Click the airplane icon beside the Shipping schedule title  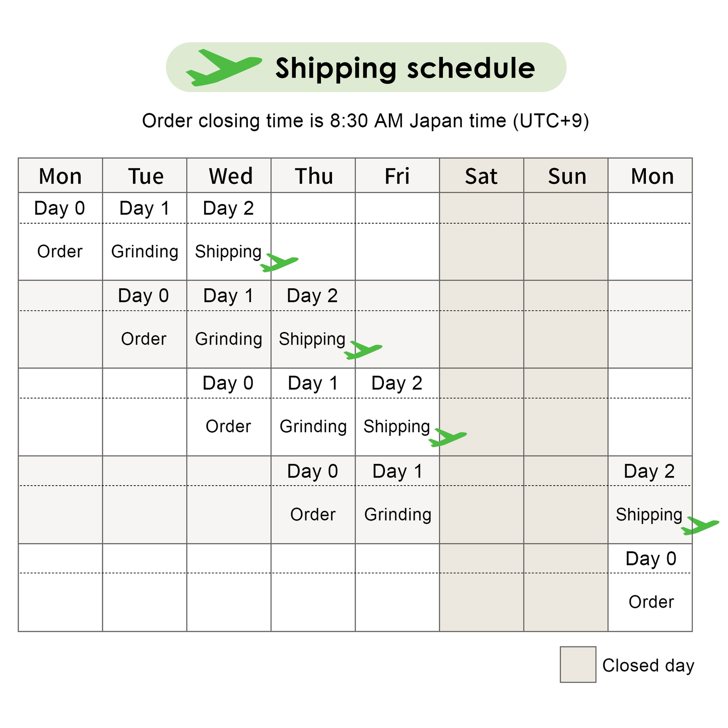coord(223,68)
